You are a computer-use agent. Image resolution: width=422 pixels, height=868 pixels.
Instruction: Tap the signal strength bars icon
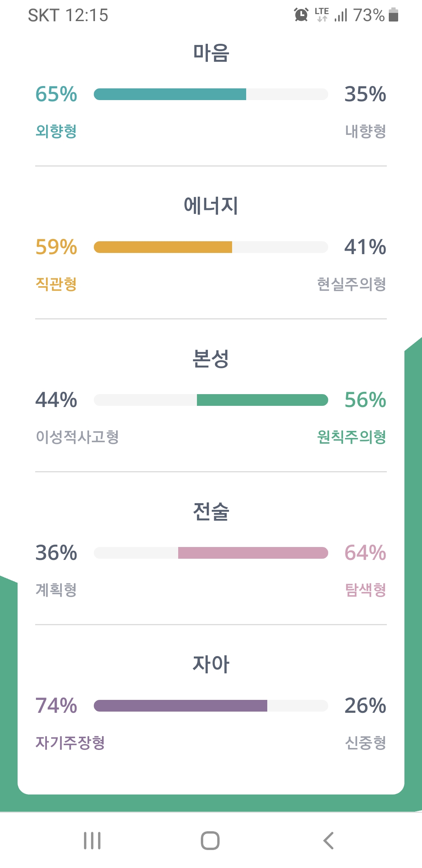[341, 15]
